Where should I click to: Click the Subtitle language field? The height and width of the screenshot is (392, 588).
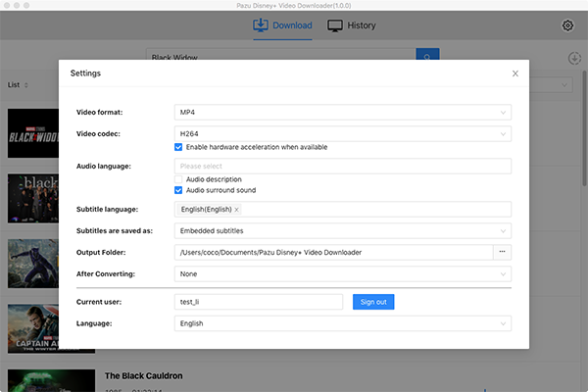pyautogui.click(x=343, y=210)
